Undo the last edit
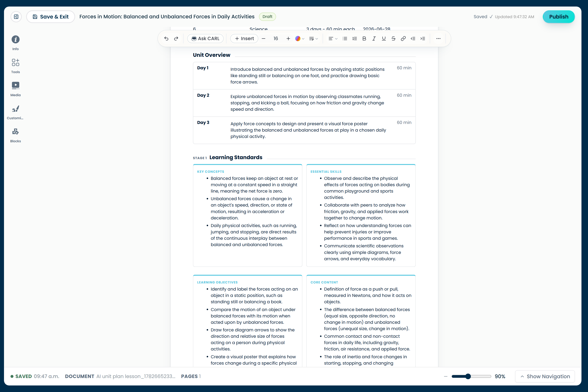 [166, 38]
